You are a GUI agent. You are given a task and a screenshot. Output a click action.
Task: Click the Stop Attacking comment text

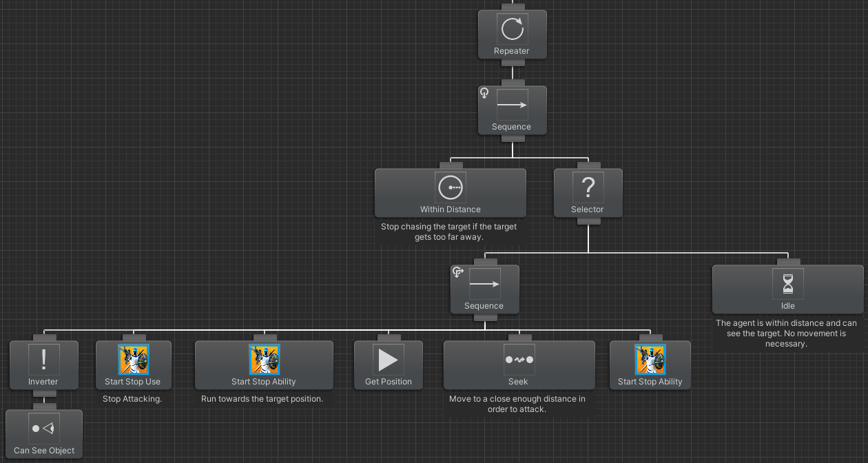pos(132,398)
